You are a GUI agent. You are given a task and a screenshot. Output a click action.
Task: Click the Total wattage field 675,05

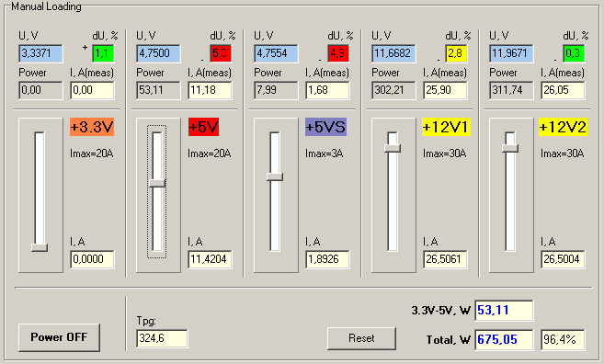pyautogui.click(x=504, y=340)
